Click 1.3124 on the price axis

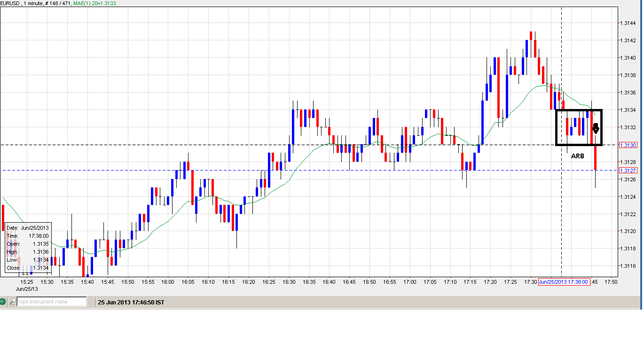tap(628, 197)
